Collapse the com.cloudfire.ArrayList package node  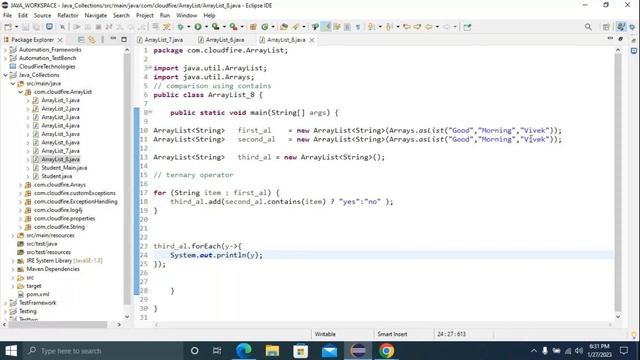(20, 92)
